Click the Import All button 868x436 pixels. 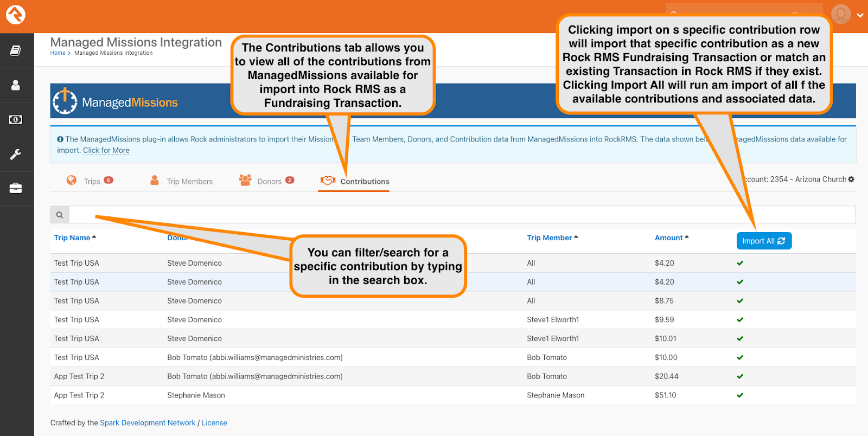764,241
